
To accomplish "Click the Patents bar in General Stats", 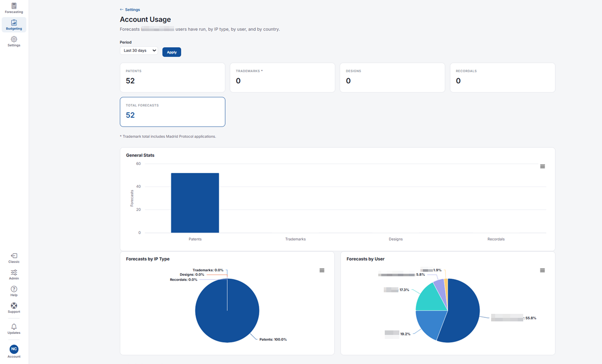I will coord(195,203).
